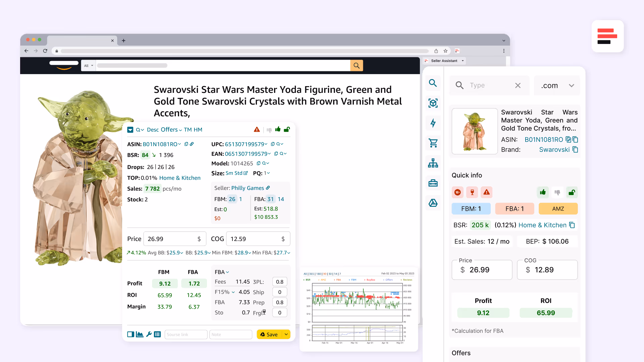Expand the Offers dropdown in the widget header
644x362 pixels.
tap(171, 130)
